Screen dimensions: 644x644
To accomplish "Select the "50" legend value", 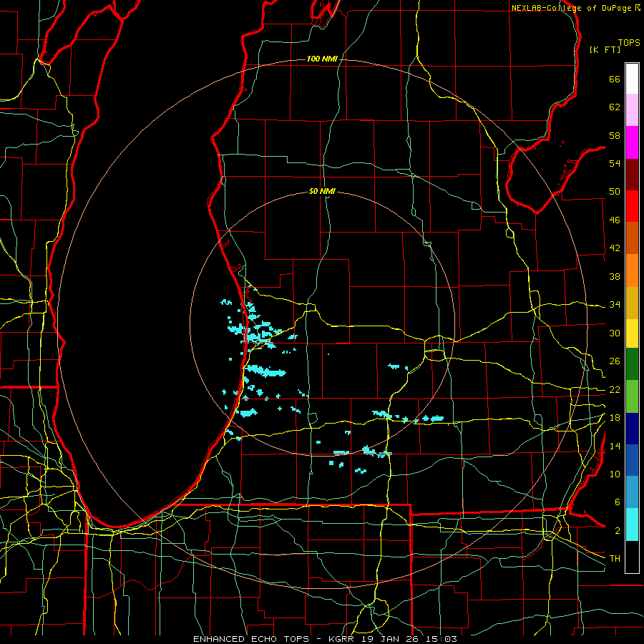I will coord(615,192).
